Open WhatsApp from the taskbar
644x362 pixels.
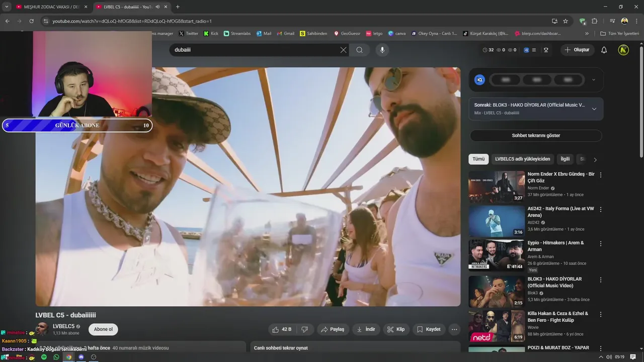[x=56, y=357]
